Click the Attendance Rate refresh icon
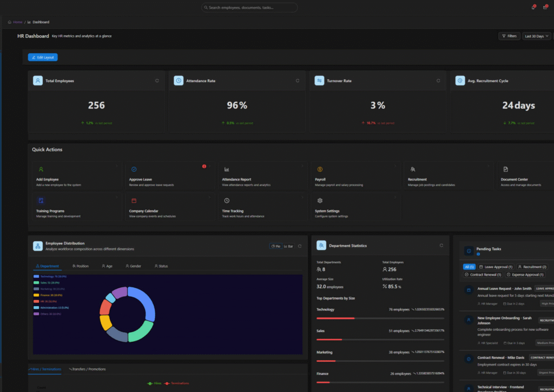The width and height of the screenshot is (554, 392). click(297, 81)
